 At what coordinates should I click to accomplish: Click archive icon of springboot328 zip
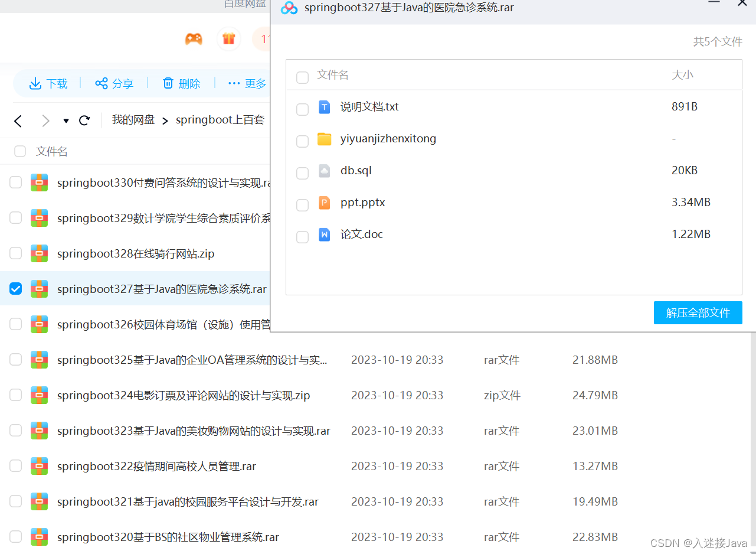[x=40, y=253]
